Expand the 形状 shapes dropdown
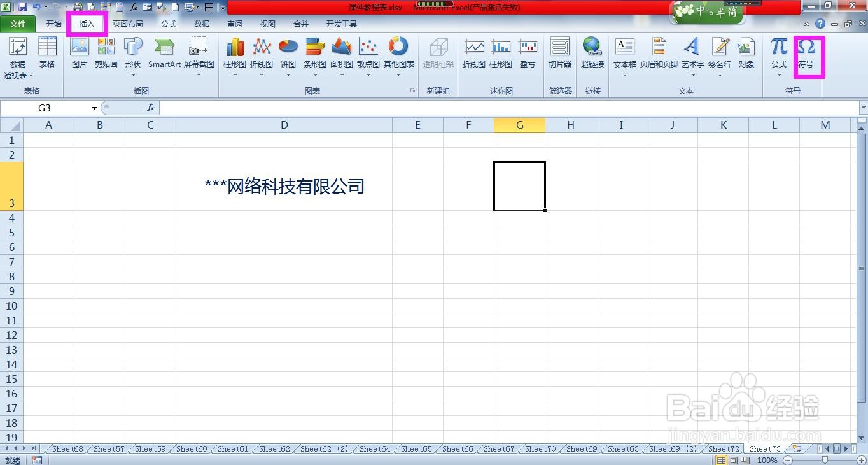This screenshot has width=868, height=465. coord(133,73)
